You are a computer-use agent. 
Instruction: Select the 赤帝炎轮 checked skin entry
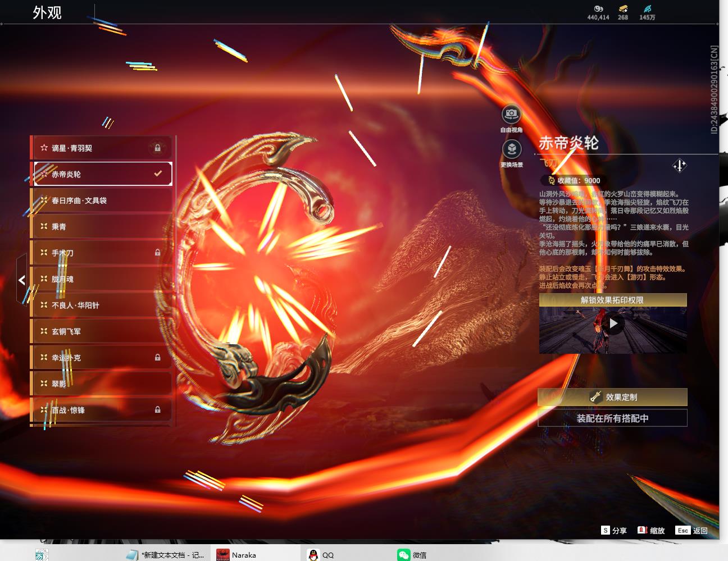coord(103,174)
